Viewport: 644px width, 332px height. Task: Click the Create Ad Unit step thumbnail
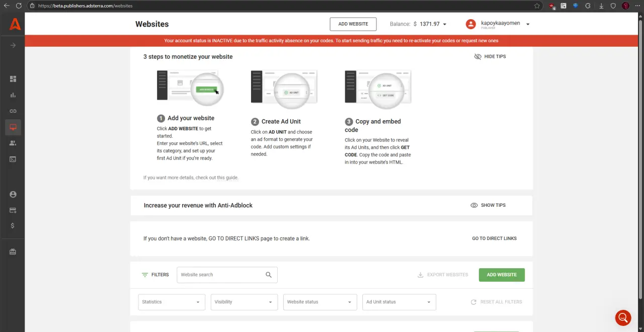(284, 89)
